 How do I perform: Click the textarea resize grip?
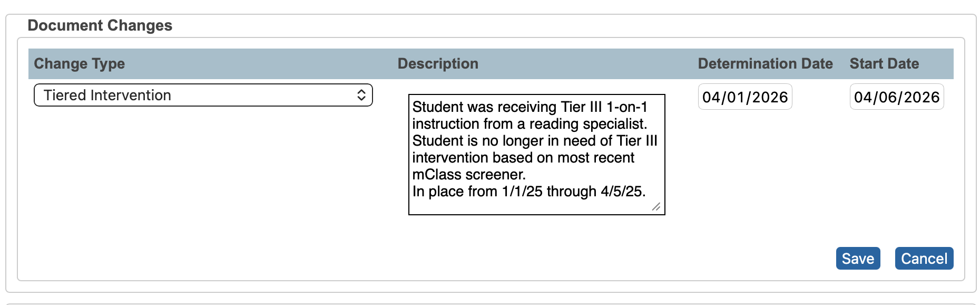(x=655, y=207)
